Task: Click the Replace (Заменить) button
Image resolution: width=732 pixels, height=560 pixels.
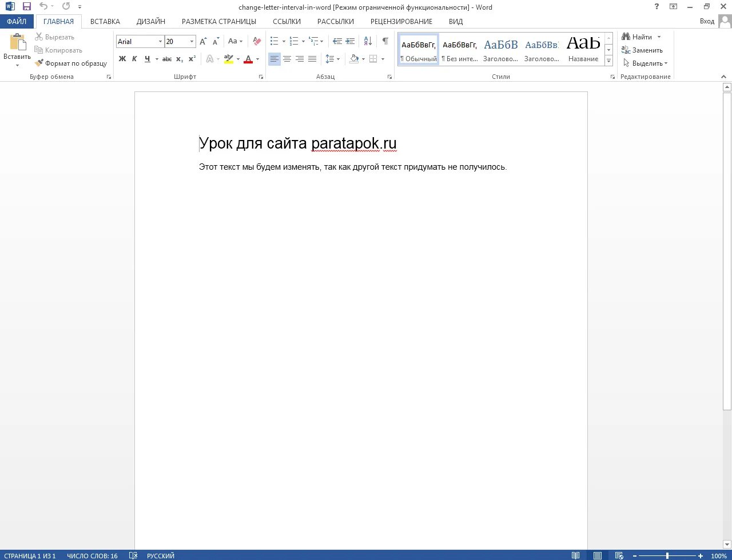Action: pyautogui.click(x=642, y=50)
